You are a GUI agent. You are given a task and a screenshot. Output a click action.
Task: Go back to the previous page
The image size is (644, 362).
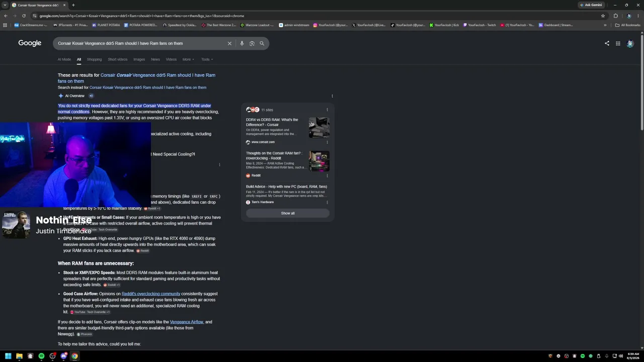[6, 16]
